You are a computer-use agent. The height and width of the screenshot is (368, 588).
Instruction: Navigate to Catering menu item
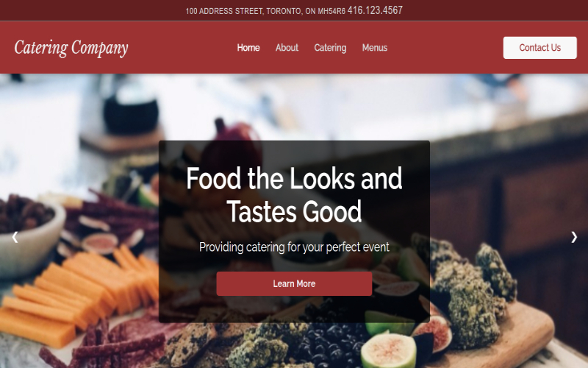(x=330, y=48)
